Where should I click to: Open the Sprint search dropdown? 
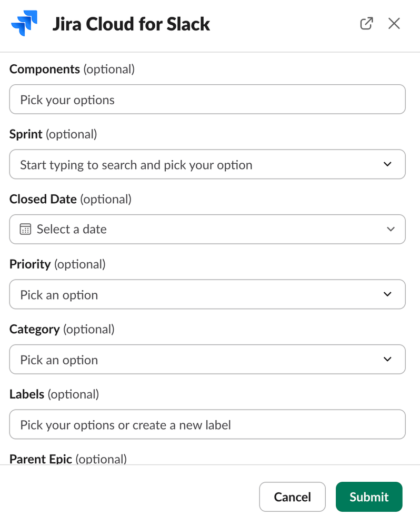(200, 164)
